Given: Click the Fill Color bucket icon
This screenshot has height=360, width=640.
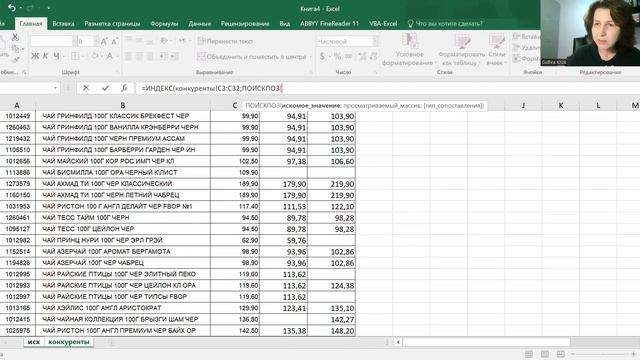Looking at the screenshot, I should pos(95,56).
